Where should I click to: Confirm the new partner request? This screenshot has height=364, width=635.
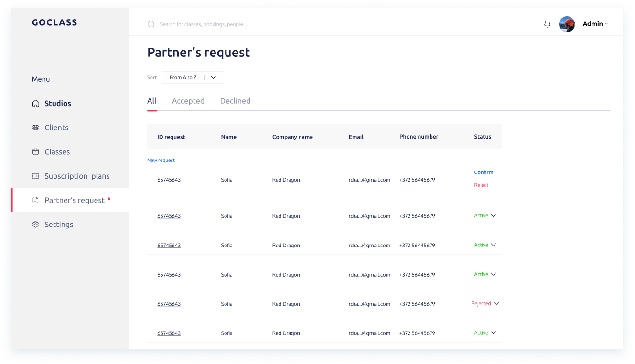[x=484, y=172]
